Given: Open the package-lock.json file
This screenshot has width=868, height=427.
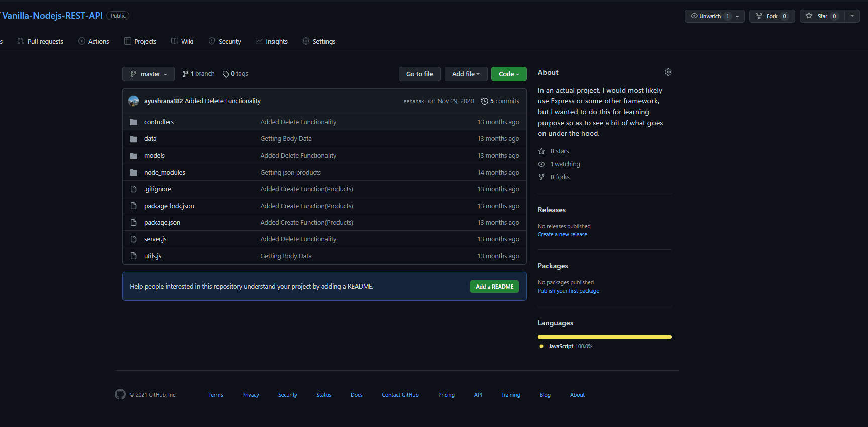Looking at the screenshot, I should tap(169, 206).
